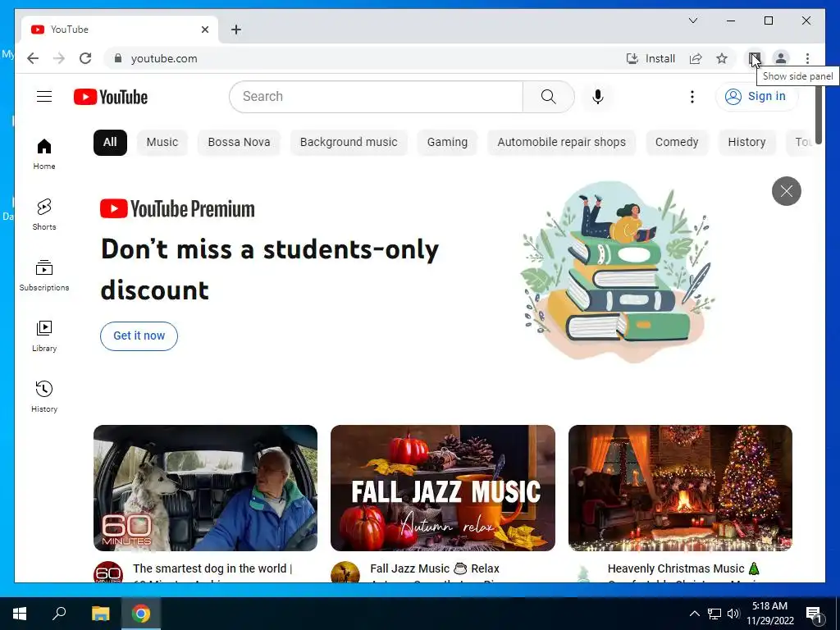Open the network tray icon
The image size is (840, 630).
pos(714,614)
